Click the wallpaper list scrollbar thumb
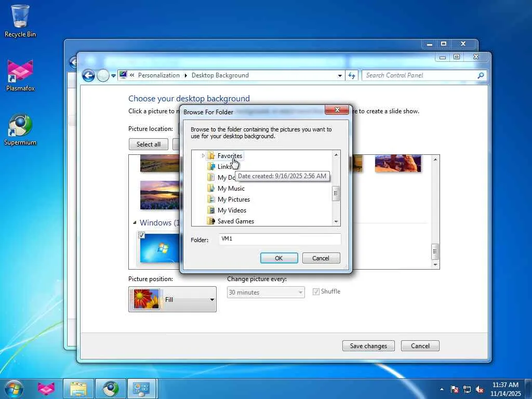Screen dimensions: 532x399 435,251
